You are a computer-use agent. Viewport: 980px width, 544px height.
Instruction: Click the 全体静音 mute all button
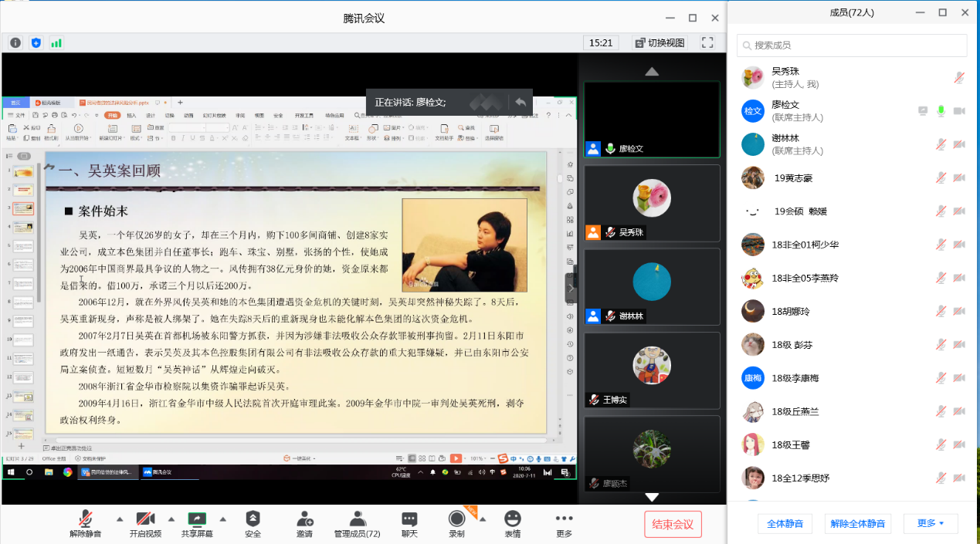pos(785,524)
